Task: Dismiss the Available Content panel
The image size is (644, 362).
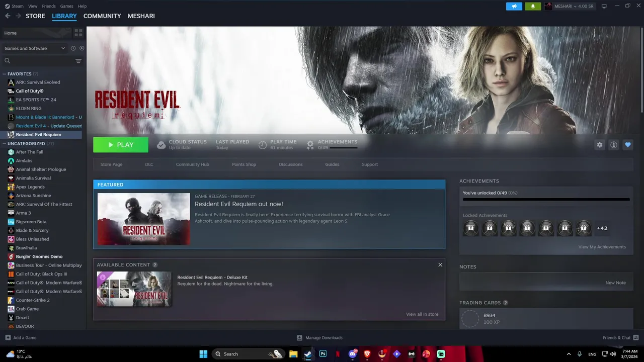Action: point(440,265)
